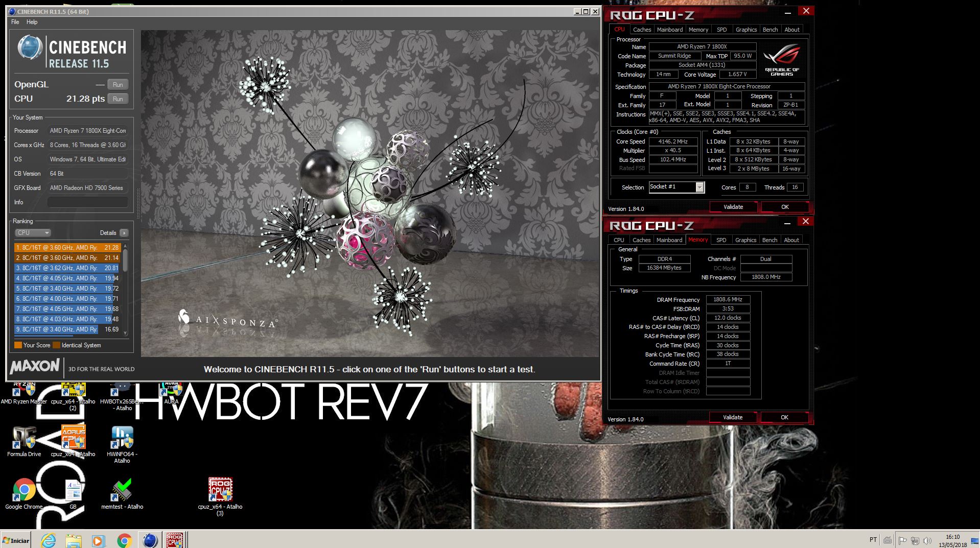Switch to CPU tab in lower CPU-Z
Image resolution: width=980 pixels, height=548 pixels.
pos(619,240)
